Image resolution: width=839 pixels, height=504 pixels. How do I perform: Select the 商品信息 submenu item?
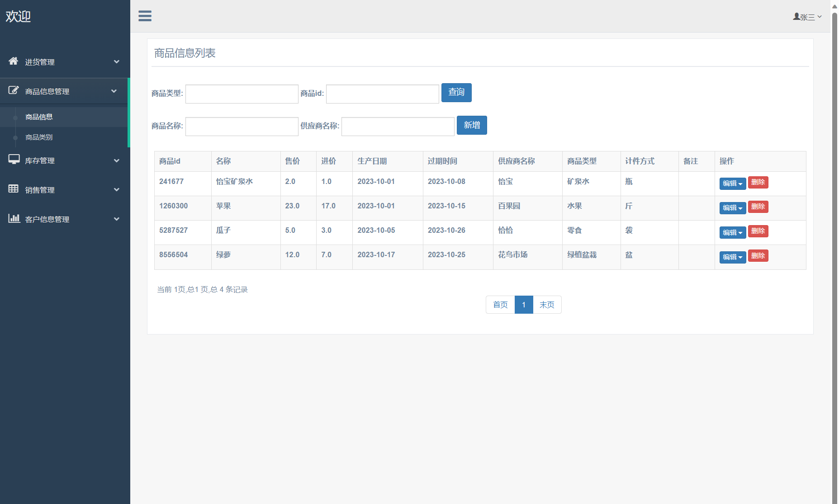(39, 117)
